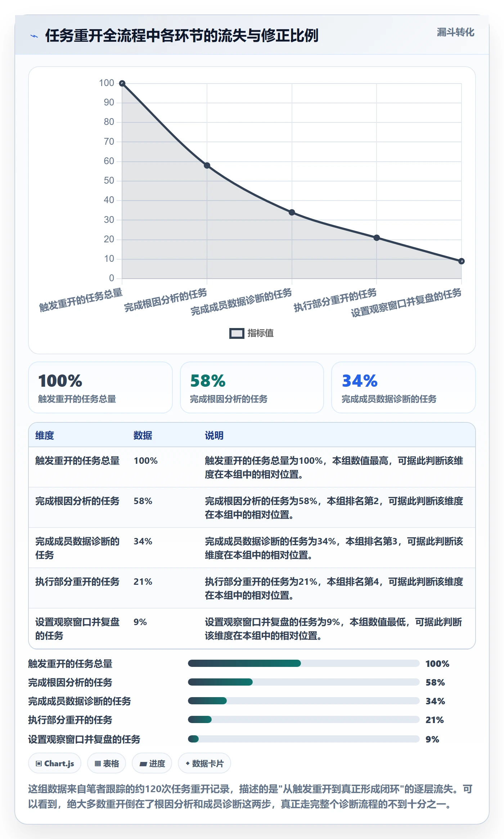The image size is (504, 839).
Task: Click the 表格 chip
Action: click(107, 763)
